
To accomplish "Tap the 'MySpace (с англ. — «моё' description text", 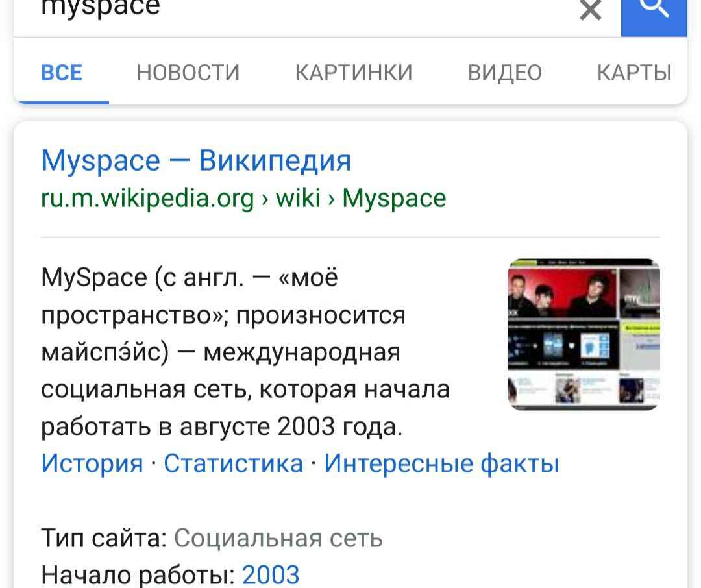I will (x=190, y=278).
